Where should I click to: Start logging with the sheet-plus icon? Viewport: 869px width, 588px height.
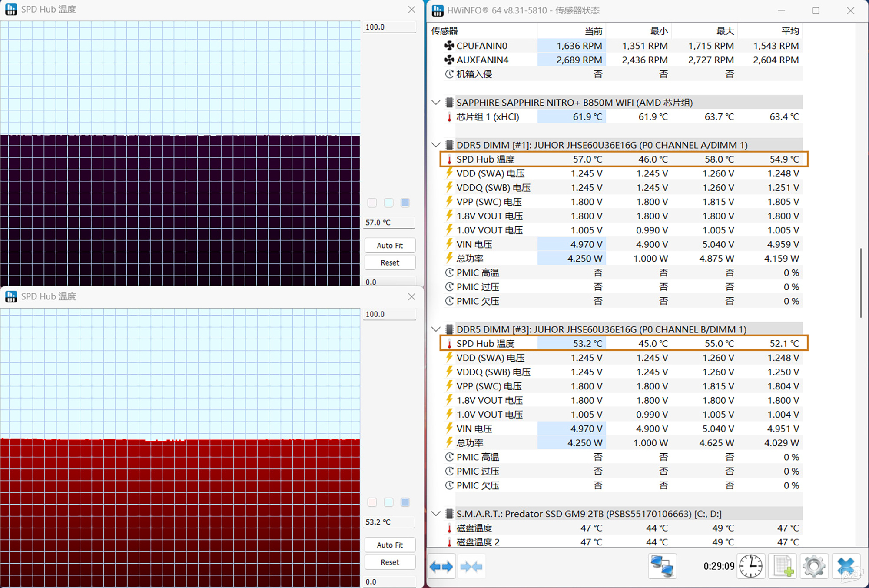click(783, 566)
